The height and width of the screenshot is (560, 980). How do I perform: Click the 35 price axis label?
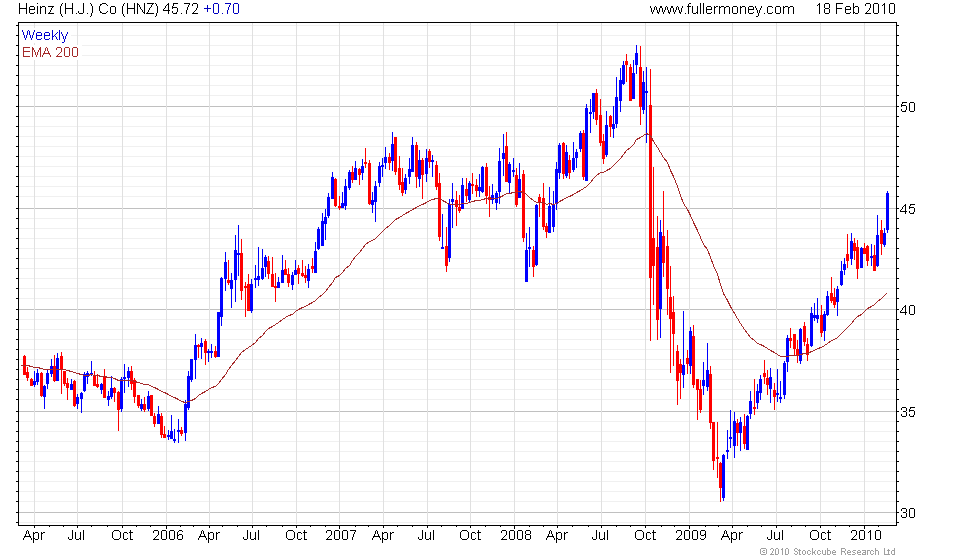pos(908,412)
